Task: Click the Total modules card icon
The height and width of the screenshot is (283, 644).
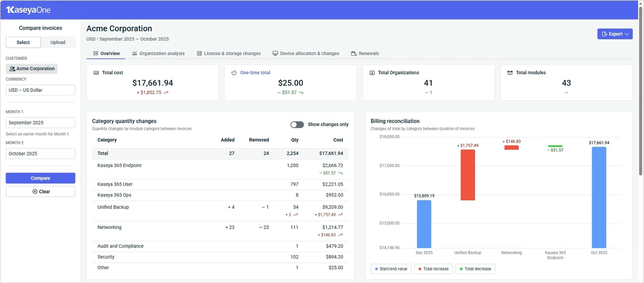Action: (x=510, y=73)
